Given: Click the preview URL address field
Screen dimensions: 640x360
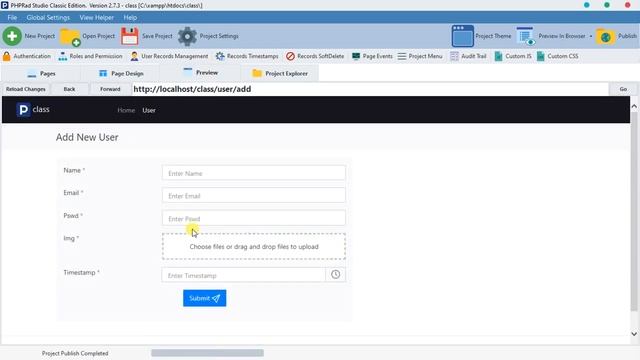Looking at the screenshot, I should point(370,89).
